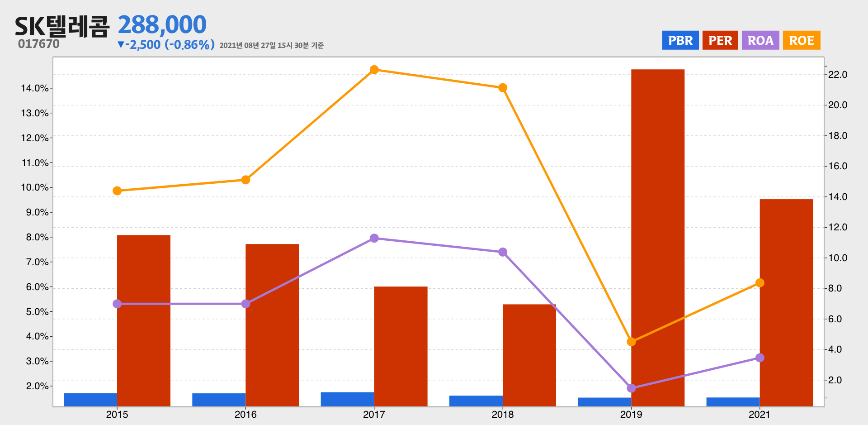This screenshot has height=425, width=868.
Task: Select the 2021 red PER bar
Action: (786, 303)
